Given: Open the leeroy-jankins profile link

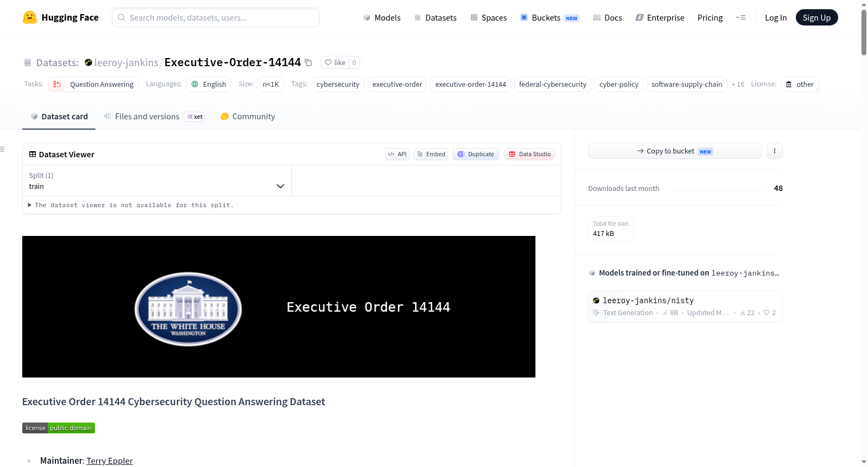Looking at the screenshot, I should coord(126,62).
